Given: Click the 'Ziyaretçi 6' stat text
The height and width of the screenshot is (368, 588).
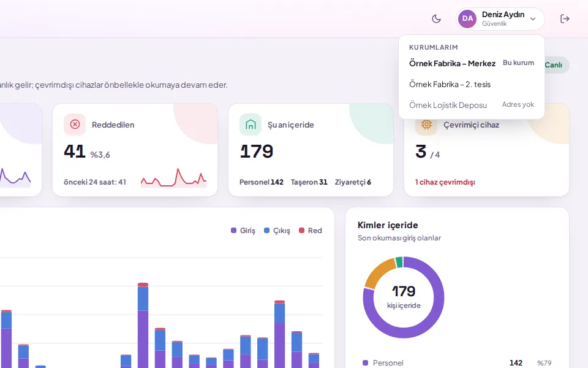Looking at the screenshot, I should pos(353,182).
